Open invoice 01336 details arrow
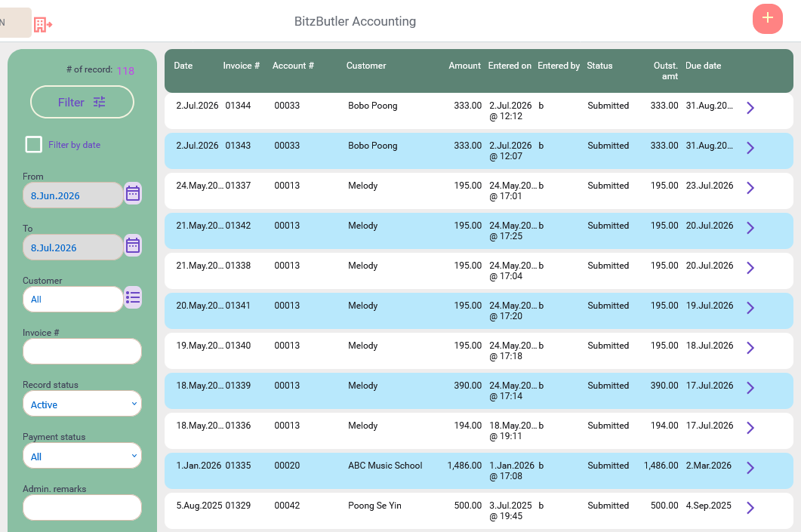This screenshot has width=801, height=532. pyautogui.click(x=750, y=428)
